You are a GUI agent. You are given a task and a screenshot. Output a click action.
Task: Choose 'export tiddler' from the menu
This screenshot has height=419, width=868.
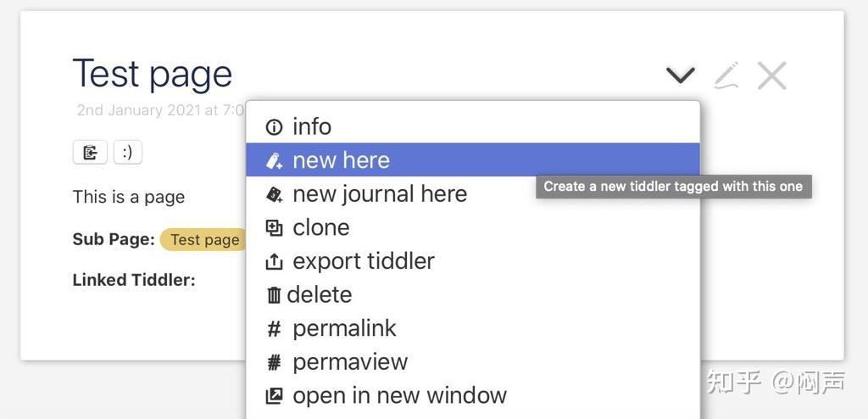(363, 261)
